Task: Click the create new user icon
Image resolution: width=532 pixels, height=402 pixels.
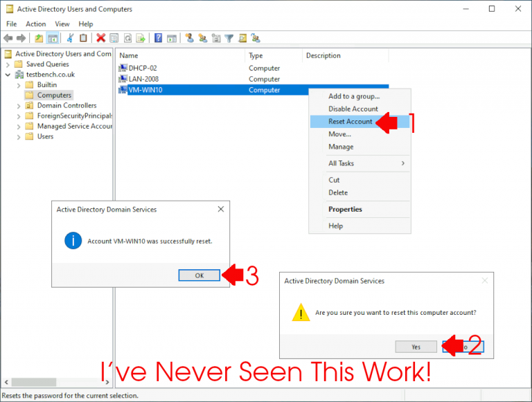Action: click(x=189, y=38)
